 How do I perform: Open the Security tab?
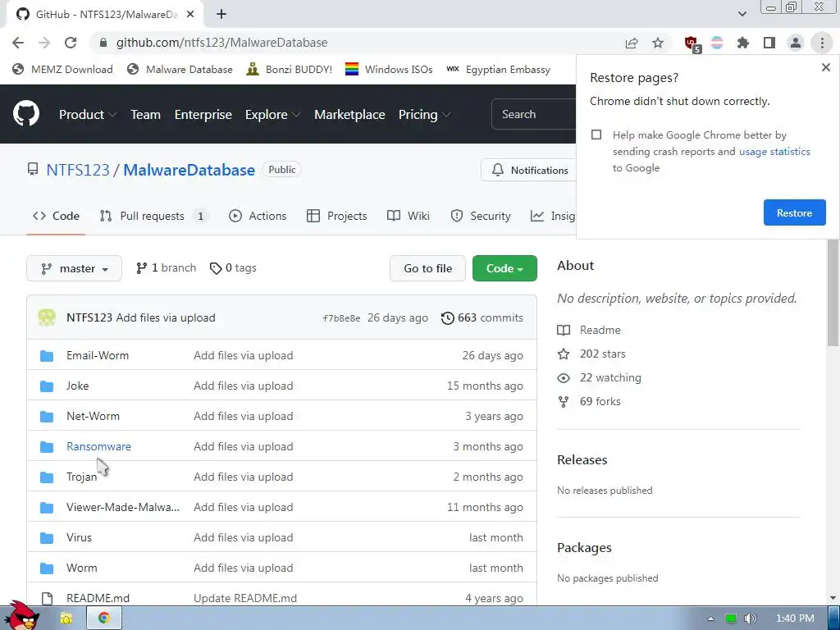481,216
